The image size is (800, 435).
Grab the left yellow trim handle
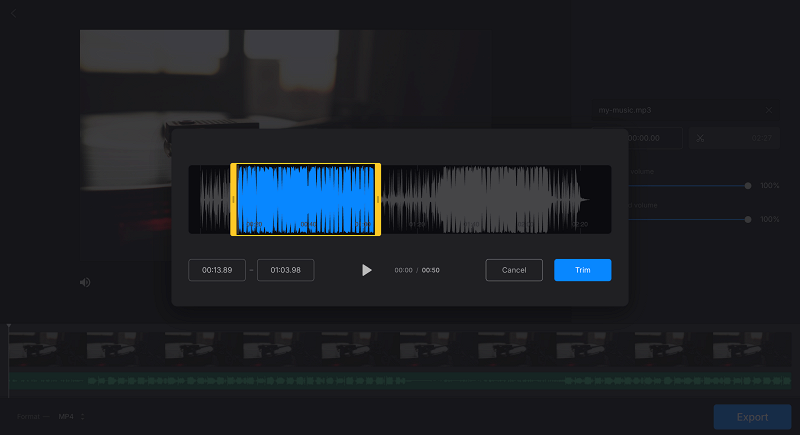tap(234, 199)
